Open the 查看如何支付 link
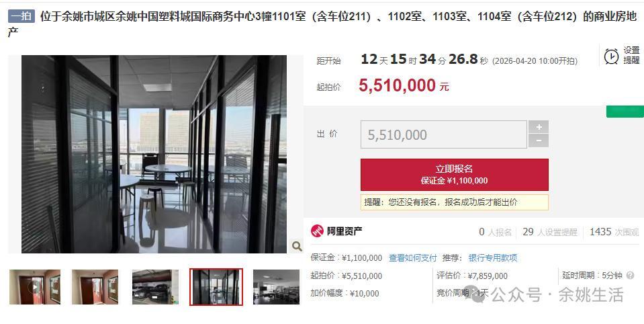This screenshot has width=644, height=324. point(412,258)
